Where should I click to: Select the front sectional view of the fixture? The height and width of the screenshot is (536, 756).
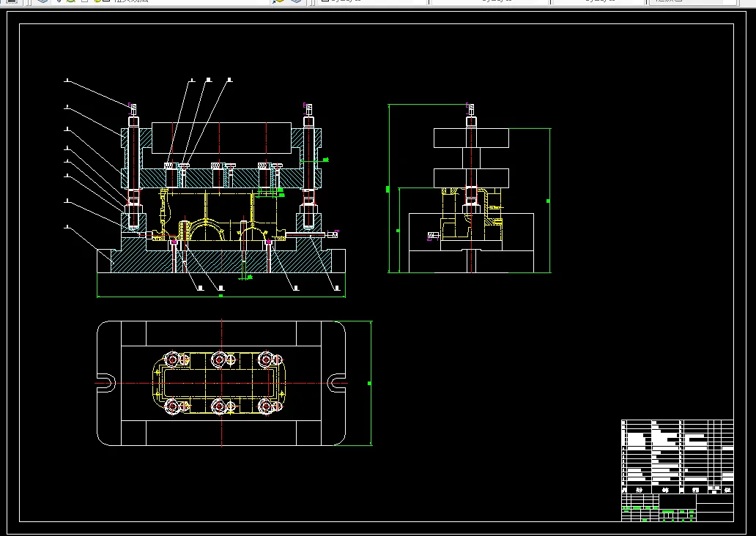click(221, 188)
